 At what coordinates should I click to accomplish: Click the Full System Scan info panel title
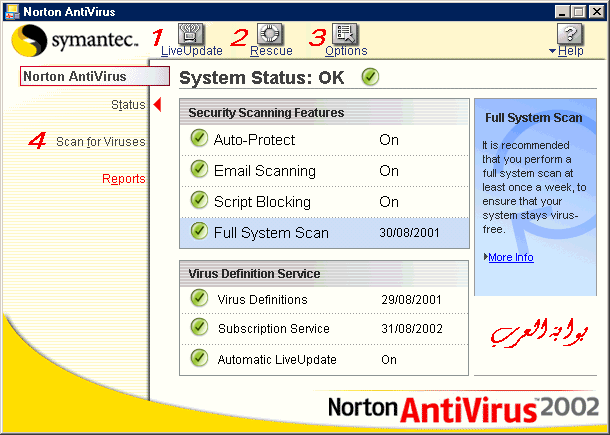(533, 118)
